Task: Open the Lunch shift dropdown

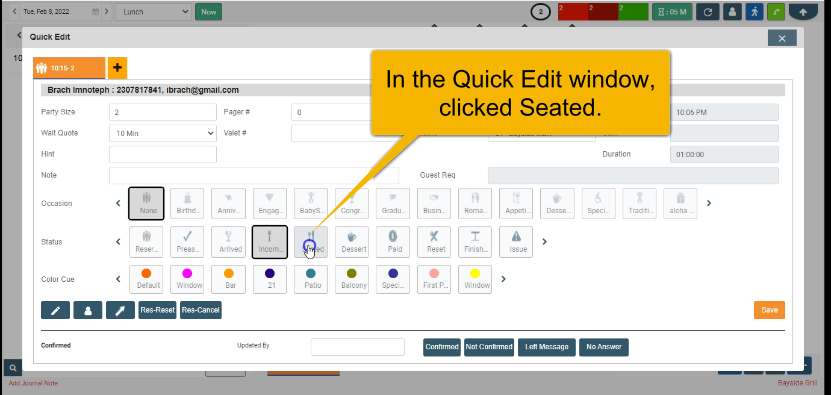Action: click(x=154, y=12)
